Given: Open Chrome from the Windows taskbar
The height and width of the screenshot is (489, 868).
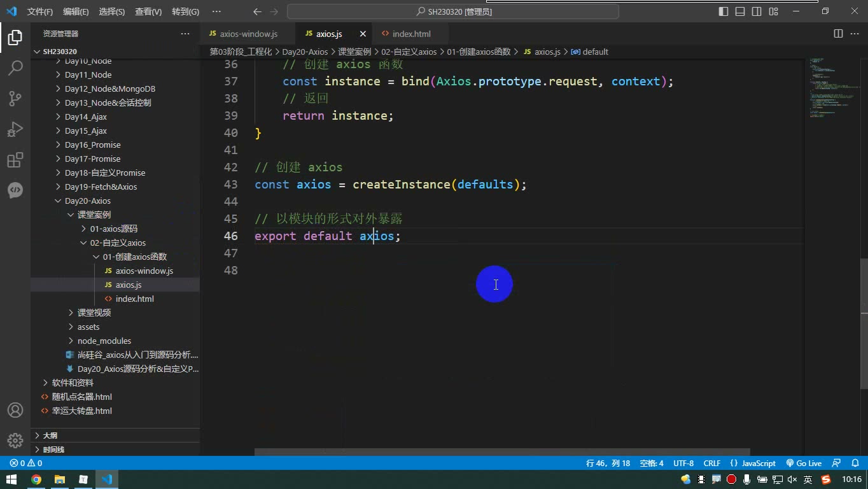Looking at the screenshot, I should pyautogui.click(x=36, y=479).
